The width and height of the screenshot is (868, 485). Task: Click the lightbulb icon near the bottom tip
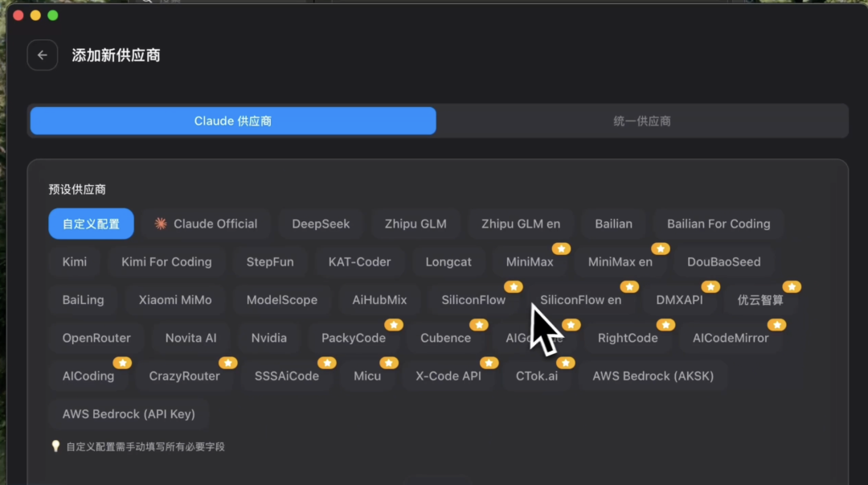[55, 446]
